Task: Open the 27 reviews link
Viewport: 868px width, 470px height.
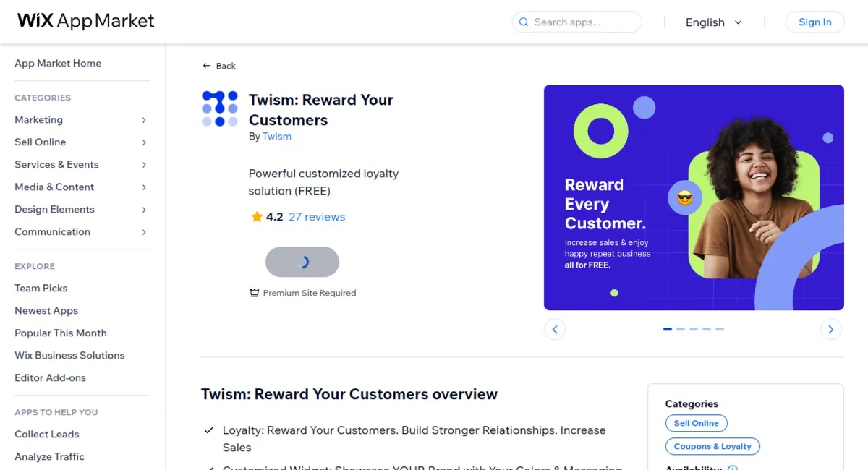Action: (317, 216)
